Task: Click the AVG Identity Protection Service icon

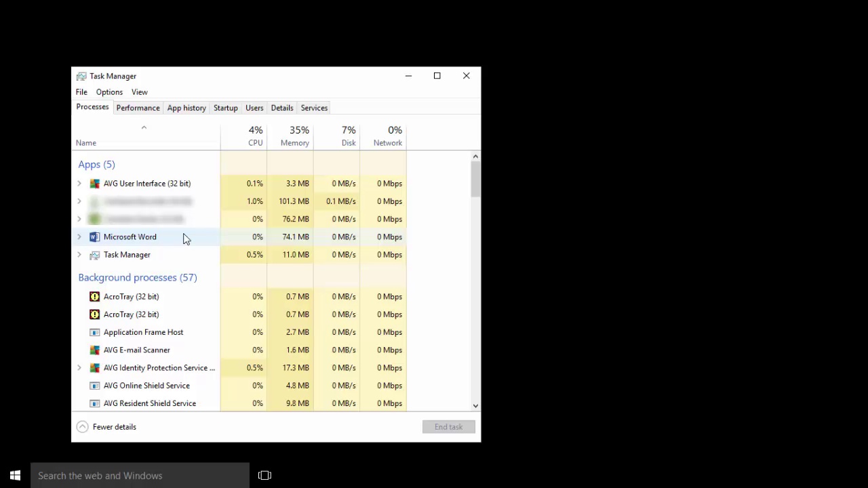Action: pyautogui.click(x=95, y=368)
